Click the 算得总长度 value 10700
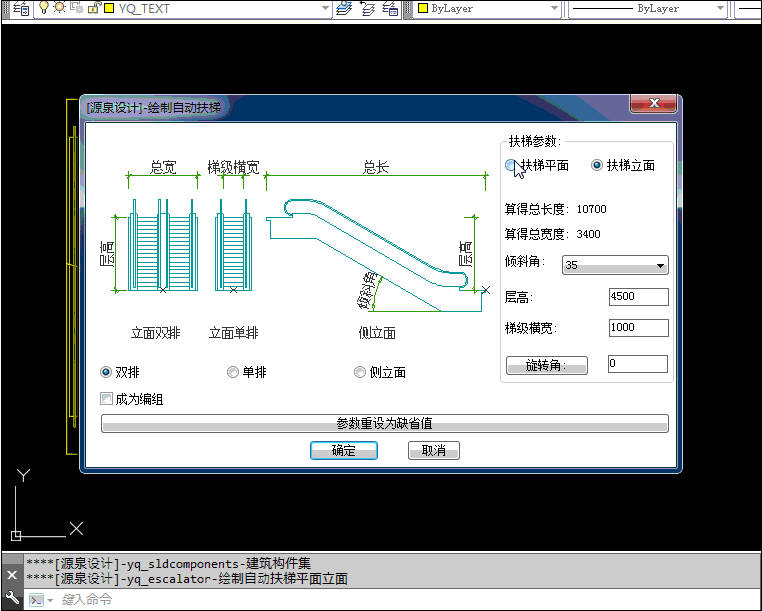 tap(591, 209)
